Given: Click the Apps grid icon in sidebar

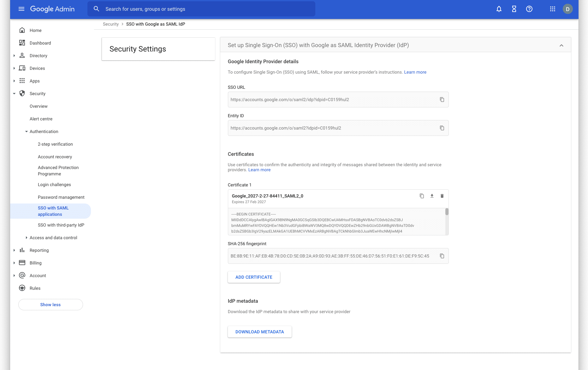Looking at the screenshot, I should click(22, 81).
